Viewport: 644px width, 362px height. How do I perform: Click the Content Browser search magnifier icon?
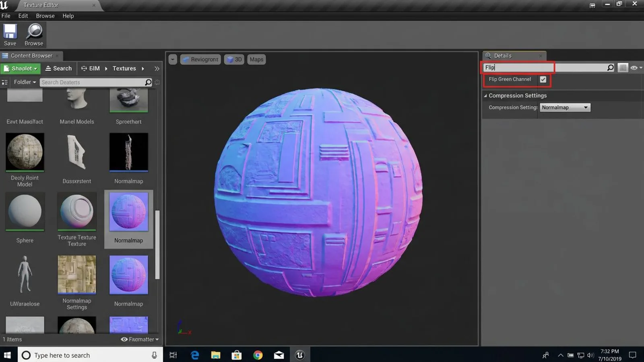click(148, 82)
